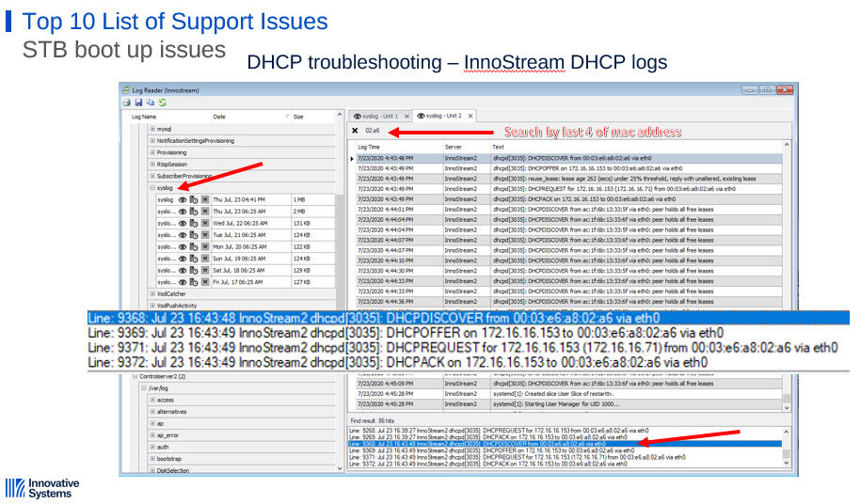Click the Save (floppy disk) toolbar icon
The width and height of the screenshot is (861, 504).
(138, 102)
